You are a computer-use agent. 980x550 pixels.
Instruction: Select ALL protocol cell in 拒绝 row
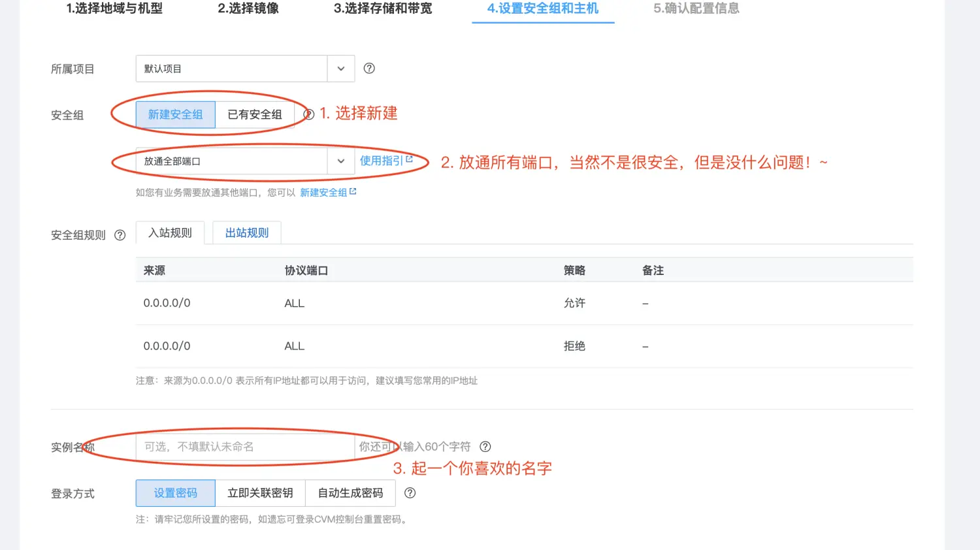(295, 346)
